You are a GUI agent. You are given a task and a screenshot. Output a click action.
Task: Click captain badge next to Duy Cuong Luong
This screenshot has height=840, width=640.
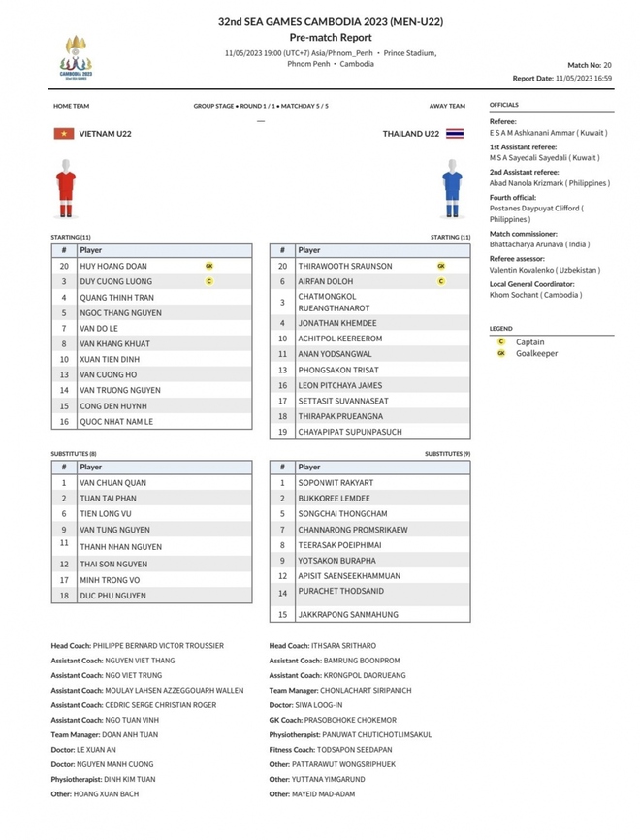point(209,281)
